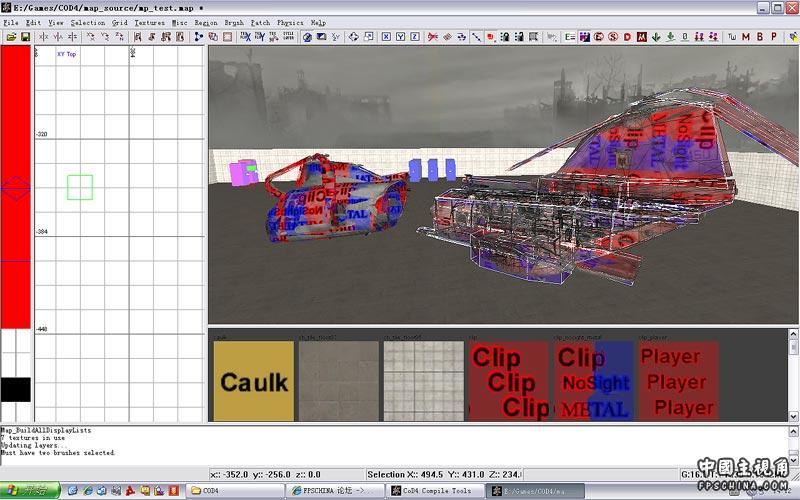Image resolution: width=800 pixels, height=500 pixels.
Task: Rotate selection around Z axis icon
Action: pos(119,37)
